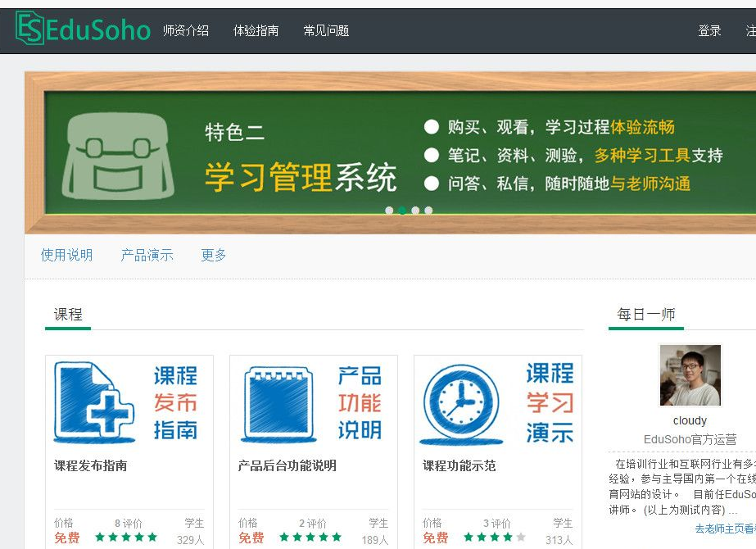Image resolution: width=756 pixels, height=549 pixels.
Task: Select the third carousel indicator dot
Action: (x=416, y=211)
